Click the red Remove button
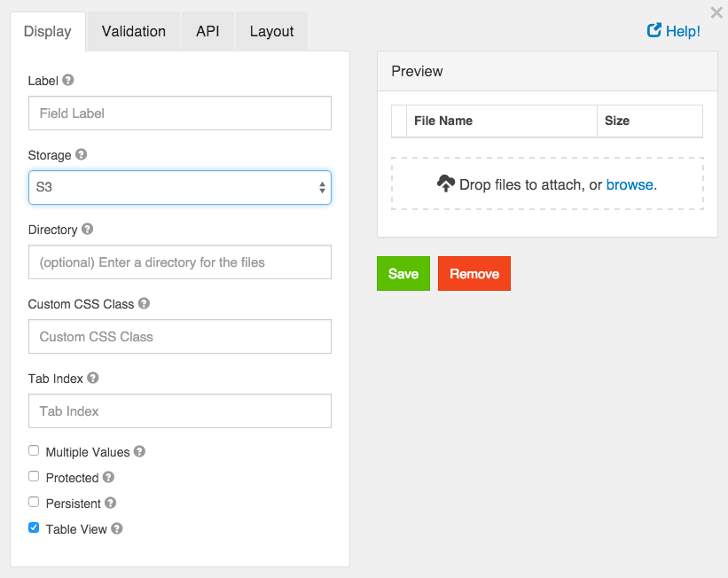 (x=474, y=274)
